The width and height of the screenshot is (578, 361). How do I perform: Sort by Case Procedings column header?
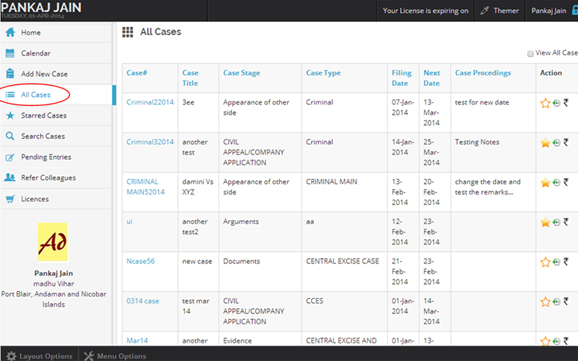pyautogui.click(x=483, y=73)
